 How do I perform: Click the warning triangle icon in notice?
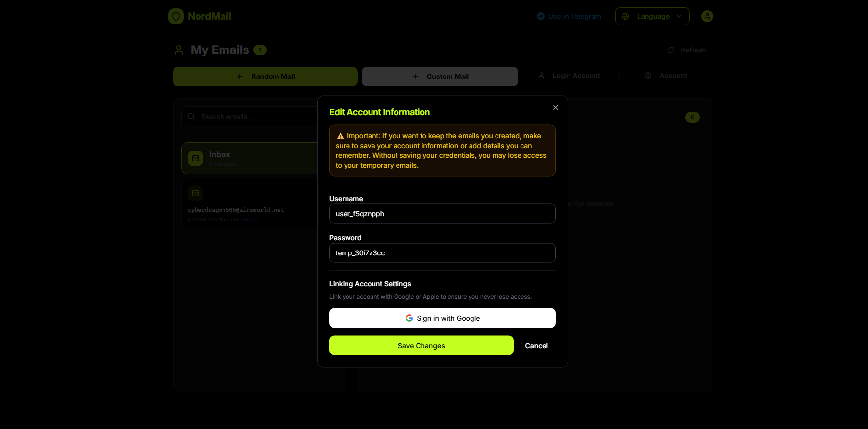point(340,136)
